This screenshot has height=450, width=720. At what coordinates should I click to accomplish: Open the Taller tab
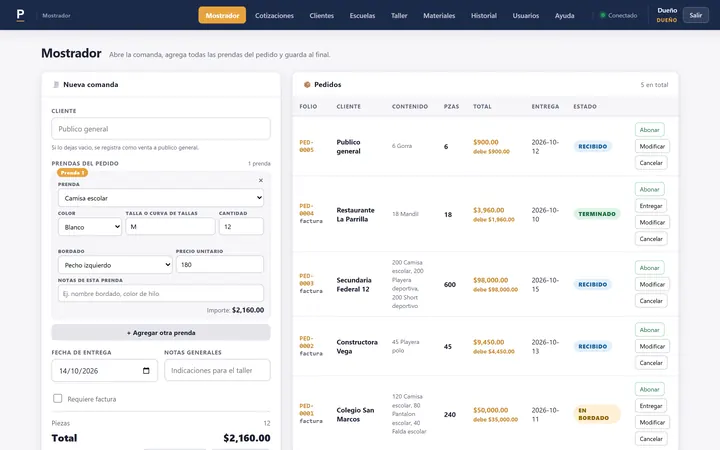pos(399,15)
